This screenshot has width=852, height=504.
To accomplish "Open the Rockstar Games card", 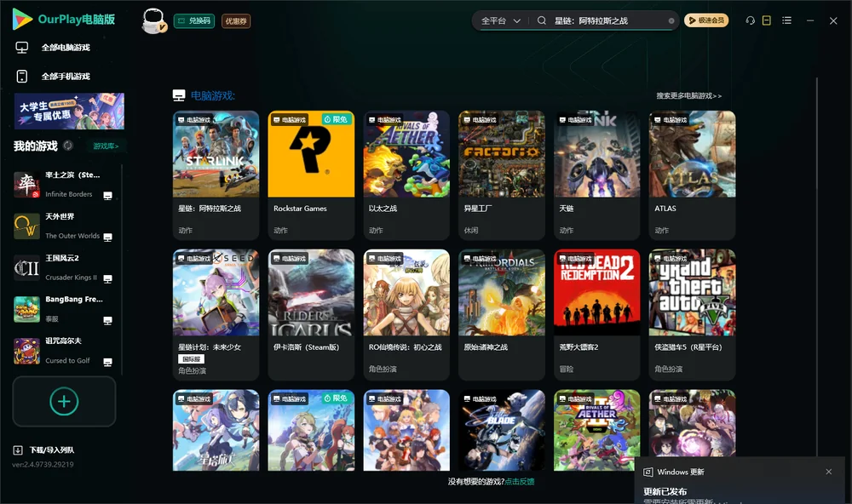I will [311, 175].
